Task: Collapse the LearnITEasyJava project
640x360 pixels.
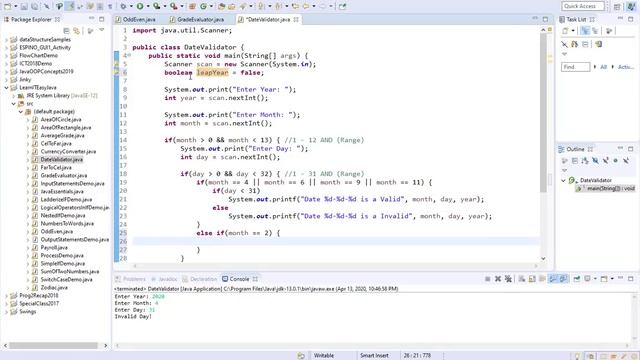Action: [7, 88]
